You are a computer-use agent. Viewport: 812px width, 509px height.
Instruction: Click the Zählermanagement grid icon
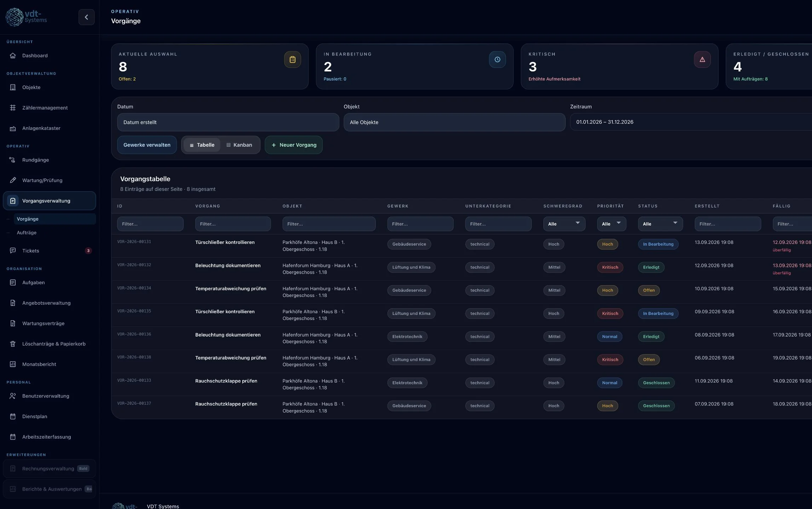point(13,108)
